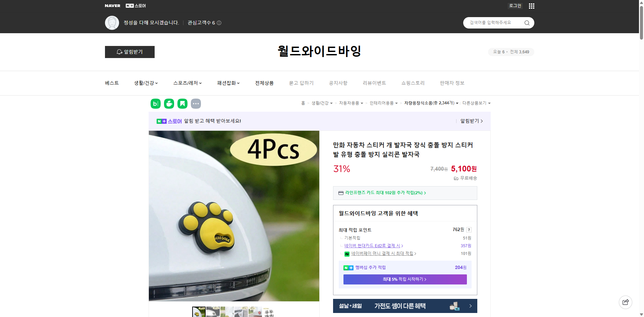Toggle 라인프렌즈 카드 추가 적립 details open

(383, 193)
